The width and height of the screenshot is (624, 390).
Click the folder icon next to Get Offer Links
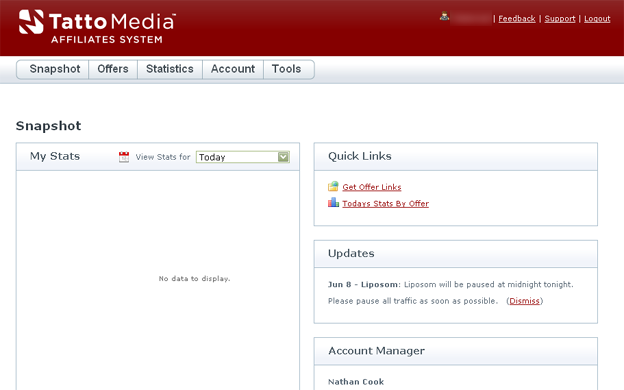pyautogui.click(x=333, y=186)
